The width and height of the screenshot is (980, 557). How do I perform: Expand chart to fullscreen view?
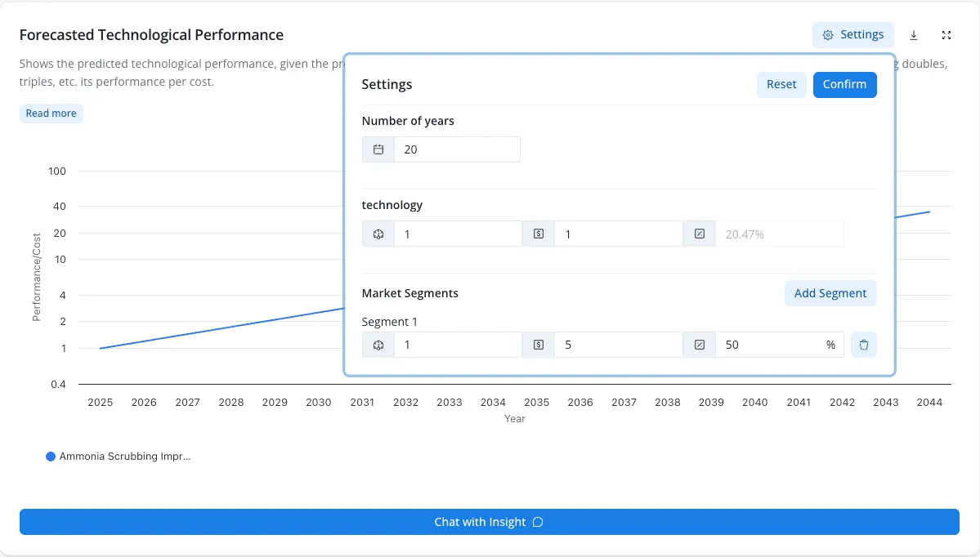pyautogui.click(x=946, y=35)
